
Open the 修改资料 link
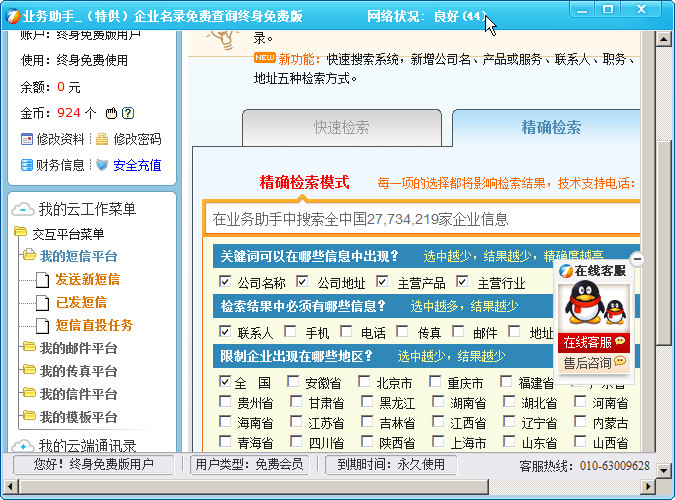tap(60, 139)
